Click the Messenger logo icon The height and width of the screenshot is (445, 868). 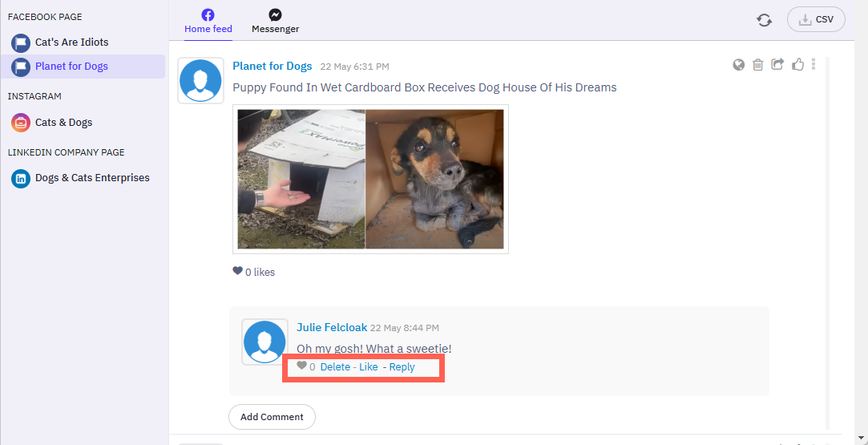click(x=275, y=15)
